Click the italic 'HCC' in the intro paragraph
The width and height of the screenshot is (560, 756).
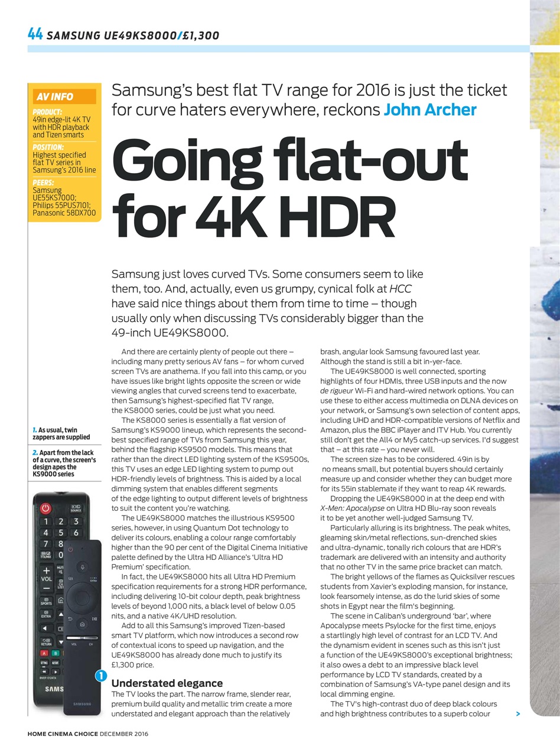pyautogui.click(x=402, y=289)
